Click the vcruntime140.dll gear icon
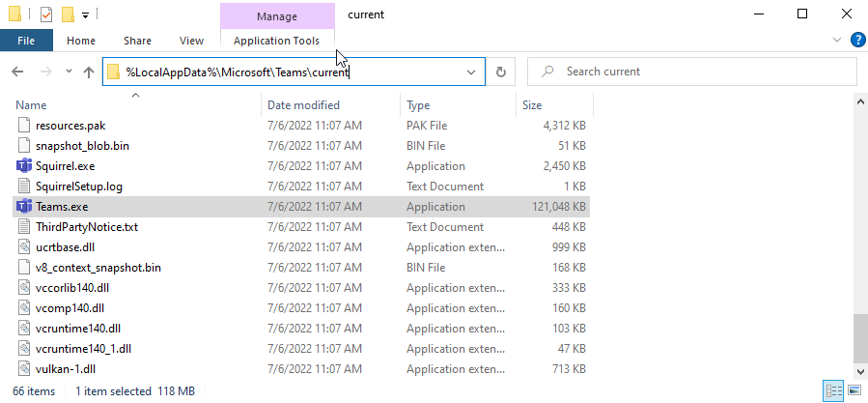 point(23,329)
